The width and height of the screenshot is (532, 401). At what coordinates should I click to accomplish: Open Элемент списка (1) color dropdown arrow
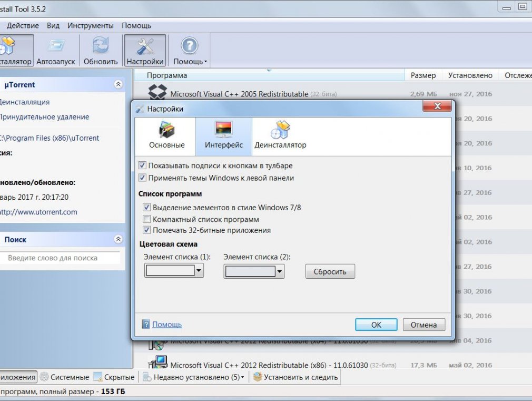(199, 271)
